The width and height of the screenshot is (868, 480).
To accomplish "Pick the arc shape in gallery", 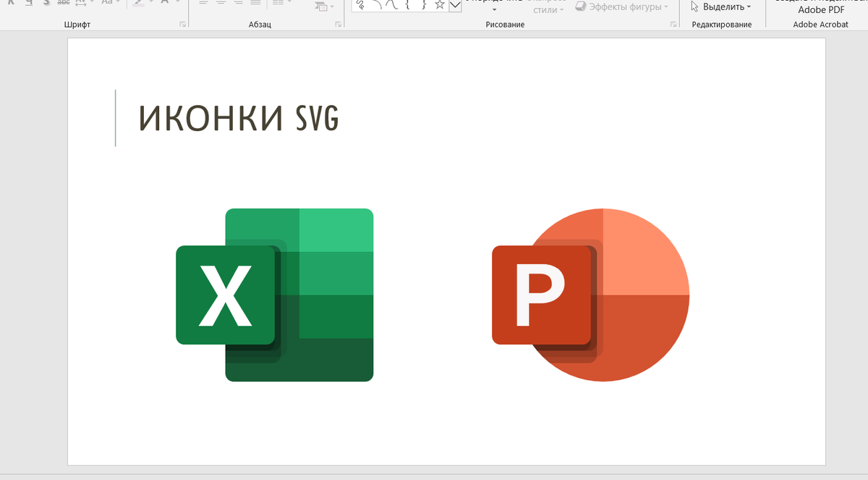I will click(x=376, y=5).
